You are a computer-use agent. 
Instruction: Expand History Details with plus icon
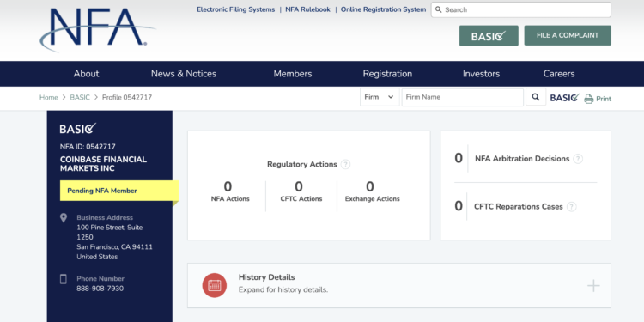click(593, 285)
